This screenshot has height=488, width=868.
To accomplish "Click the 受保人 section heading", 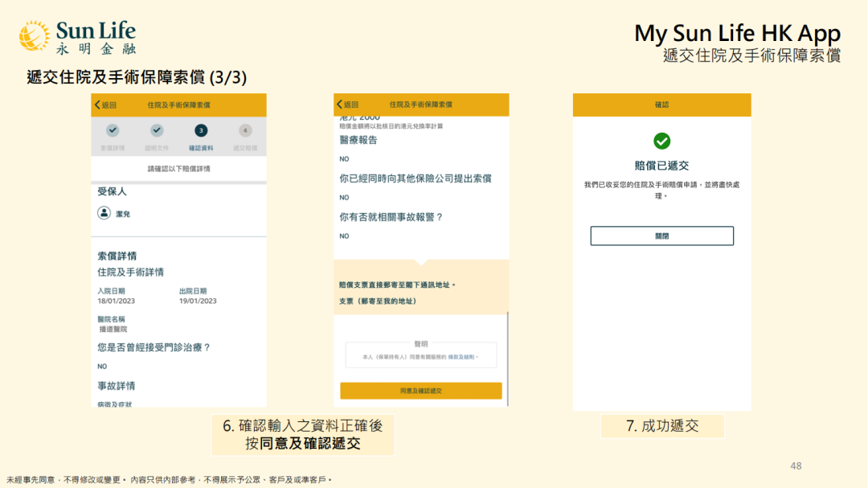I will point(112,191).
